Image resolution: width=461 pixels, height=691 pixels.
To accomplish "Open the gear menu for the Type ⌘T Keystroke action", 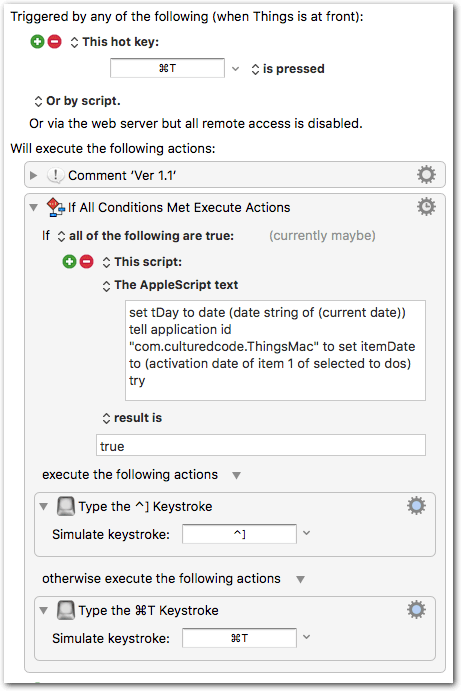I will point(416,609).
